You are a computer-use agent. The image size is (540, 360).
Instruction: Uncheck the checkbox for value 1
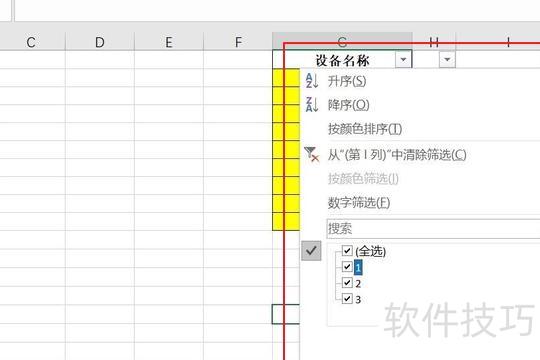pos(347,266)
